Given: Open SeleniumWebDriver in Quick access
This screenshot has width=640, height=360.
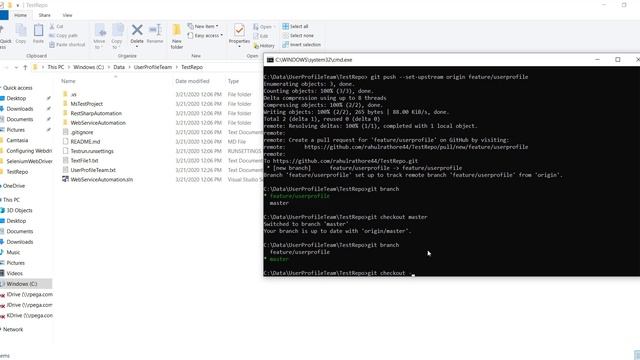Looking at the screenshot, I should point(29,161).
